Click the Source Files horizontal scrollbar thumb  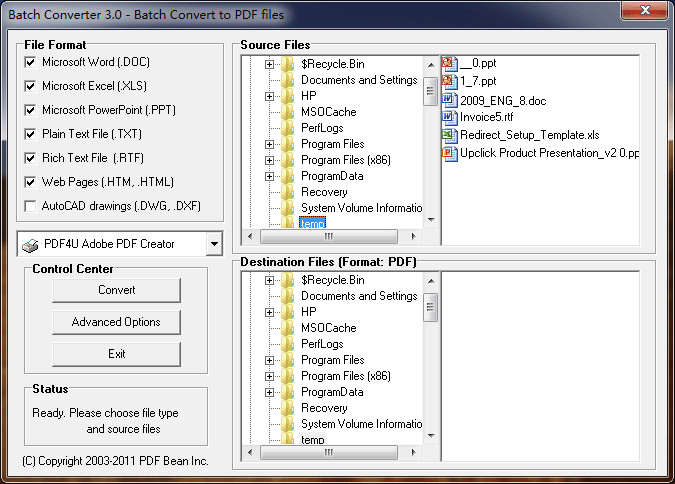pyautogui.click(x=328, y=236)
